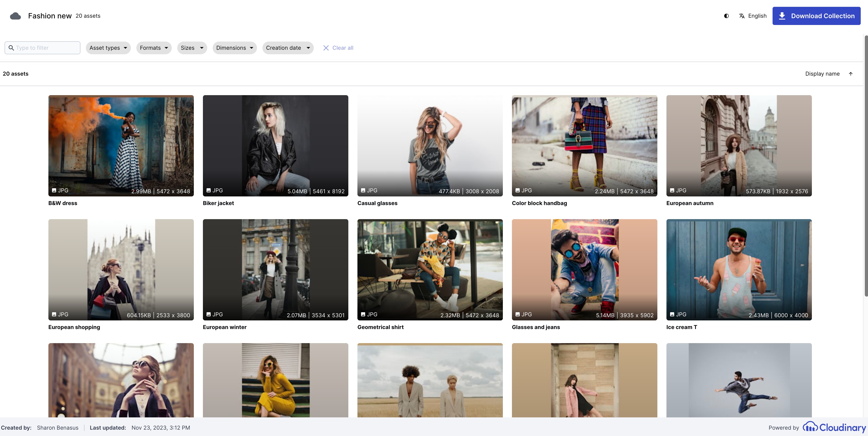Click the JPG image icon on European winter
Screen dimensions: 868x436
209,315
